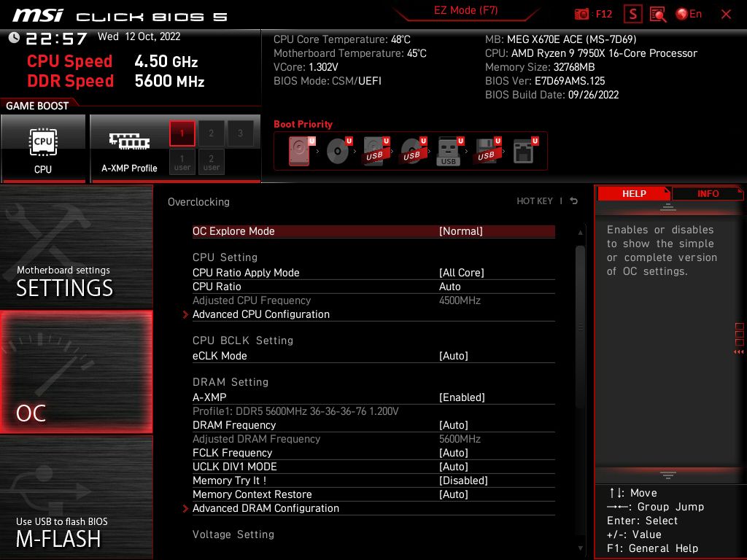This screenshot has height=560, width=747.
Task: Select A-XMP profile 1
Action: pyautogui.click(x=182, y=133)
